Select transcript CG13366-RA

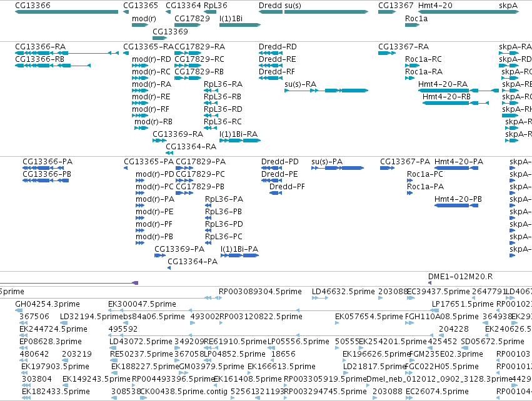[x=67, y=53]
